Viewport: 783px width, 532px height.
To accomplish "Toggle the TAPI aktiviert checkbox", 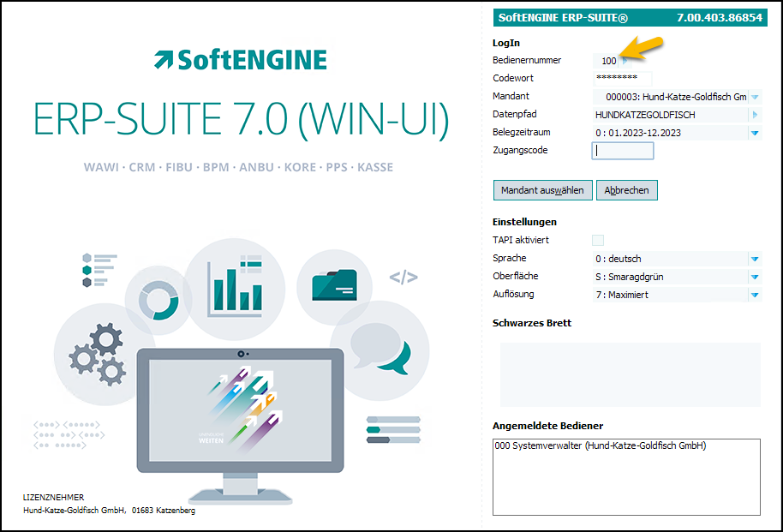I will [x=598, y=240].
